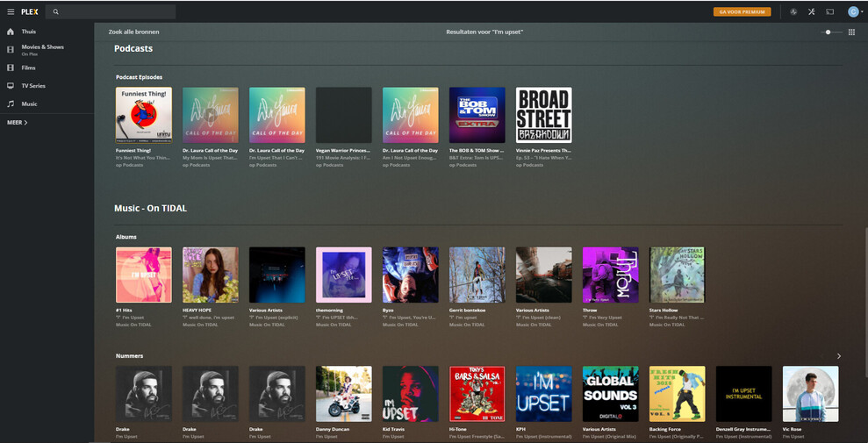
Task: Expand MEER in sidebar
Action: [x=18, y=122]
